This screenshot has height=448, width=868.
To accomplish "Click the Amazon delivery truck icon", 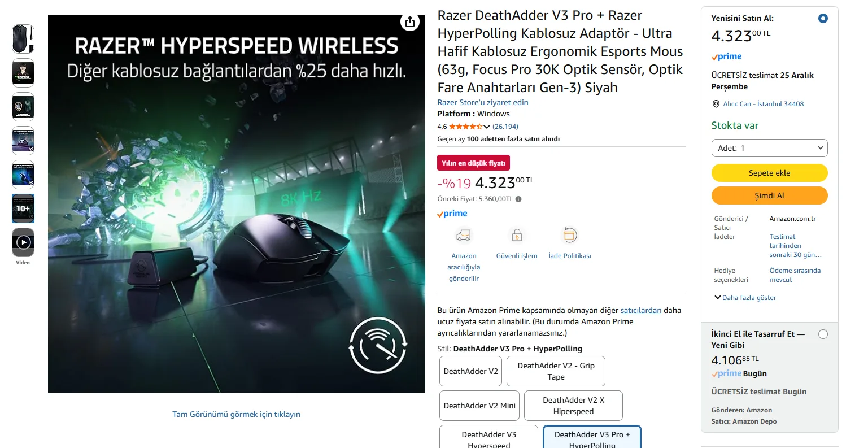I will pos(464,235).
